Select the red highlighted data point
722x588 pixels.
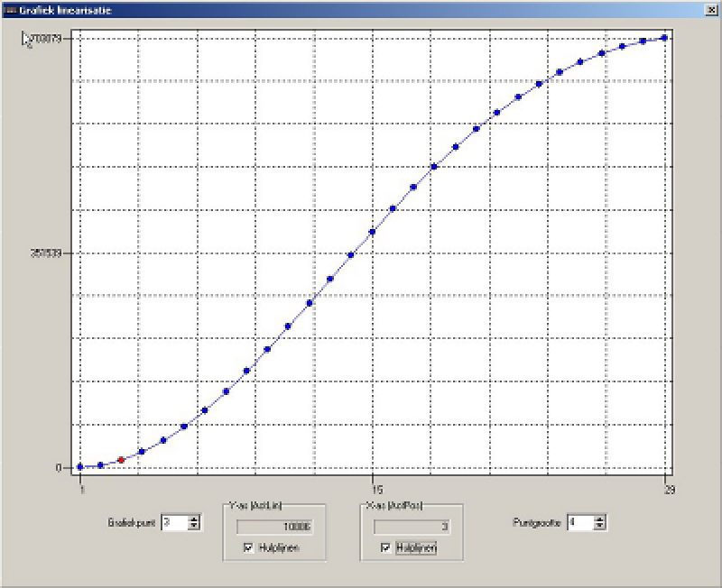pyautogui.click(x=121, y=460)
